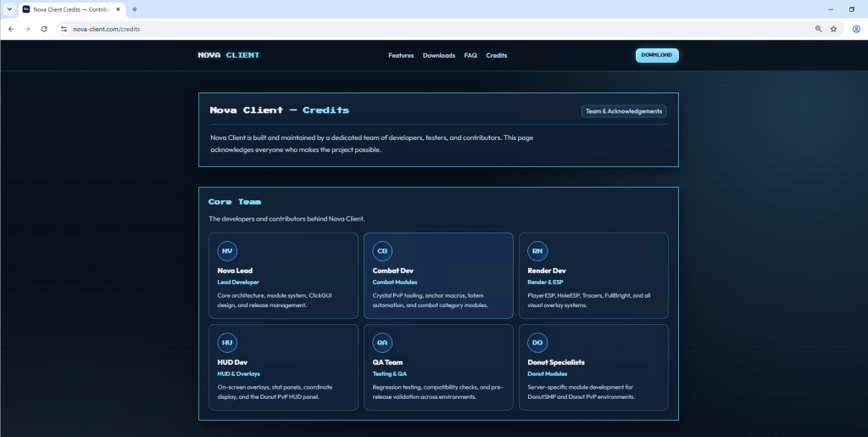Open the Features nav link
868x437 pixels.
click(401, 55)
